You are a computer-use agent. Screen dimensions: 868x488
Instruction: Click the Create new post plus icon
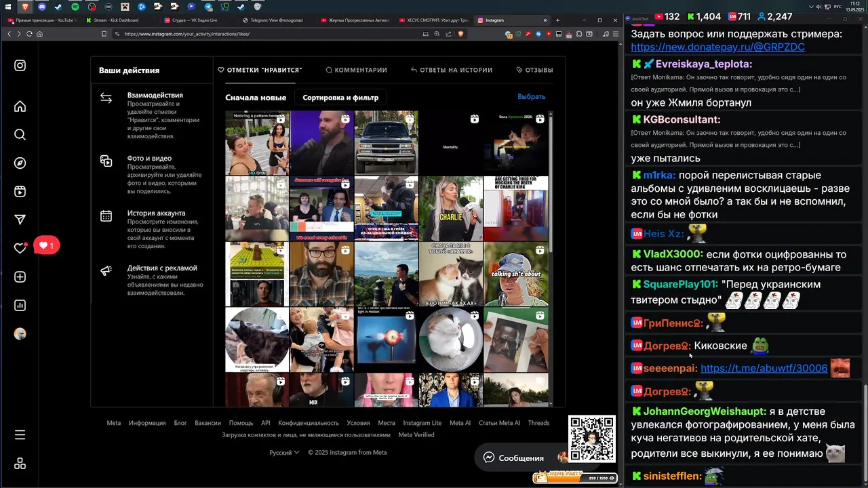coord(20,277)
